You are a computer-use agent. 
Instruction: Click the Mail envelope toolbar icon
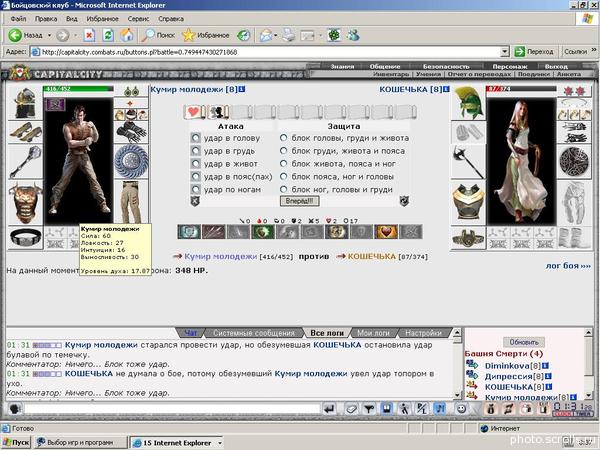266,36
